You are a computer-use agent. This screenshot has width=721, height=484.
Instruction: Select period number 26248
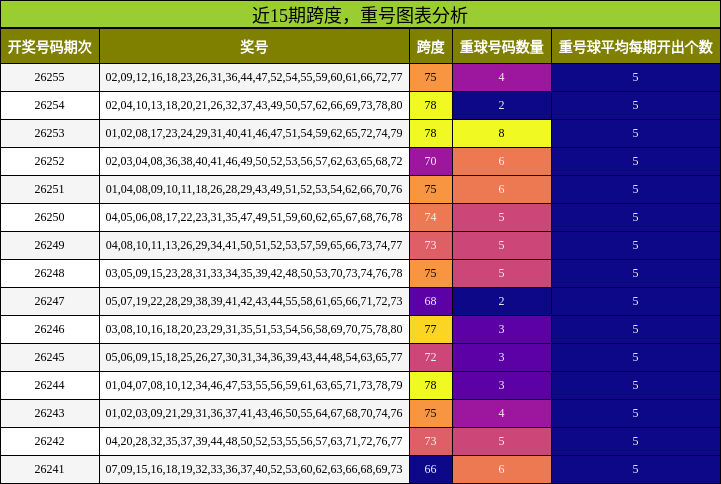(x=50, y=273)
